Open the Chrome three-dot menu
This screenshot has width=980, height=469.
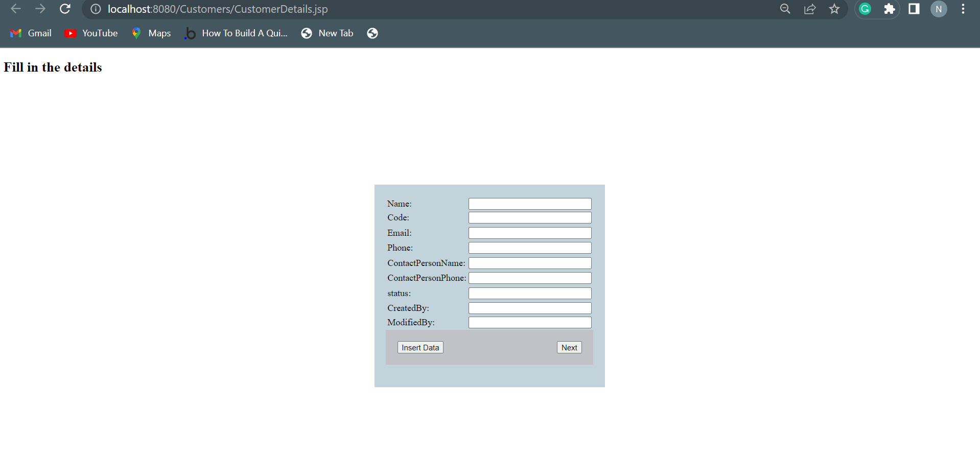[963, 9]
